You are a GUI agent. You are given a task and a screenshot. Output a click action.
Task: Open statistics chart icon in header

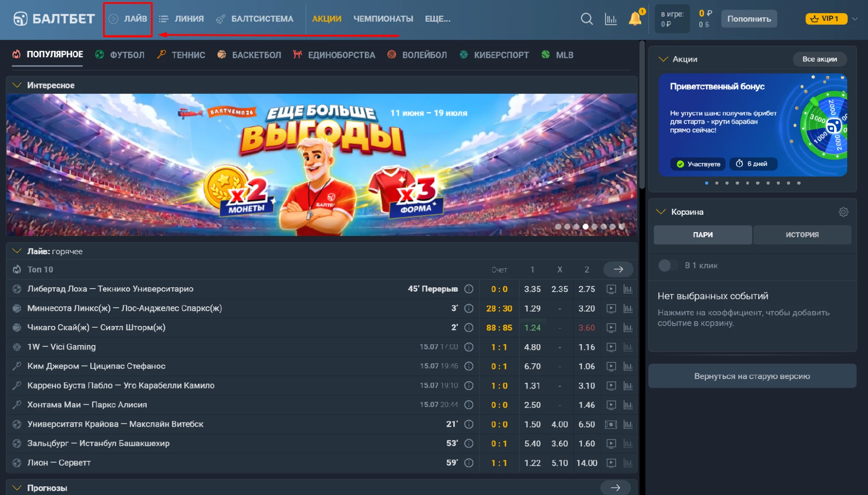(611, 19)
